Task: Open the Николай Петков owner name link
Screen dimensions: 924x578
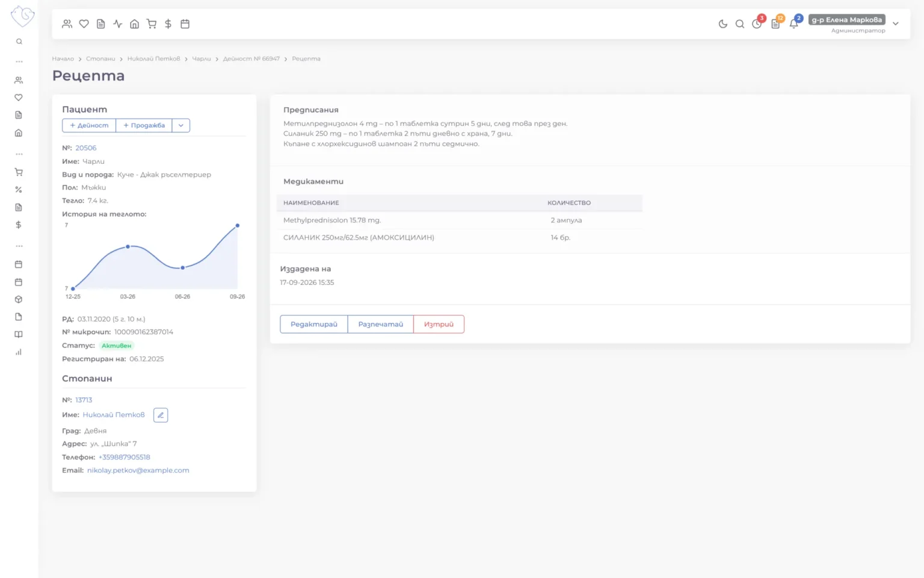Action: tap(114, 415)
